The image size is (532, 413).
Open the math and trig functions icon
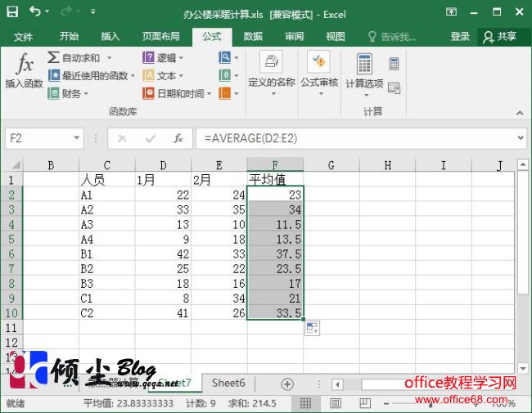coord(228,75)
